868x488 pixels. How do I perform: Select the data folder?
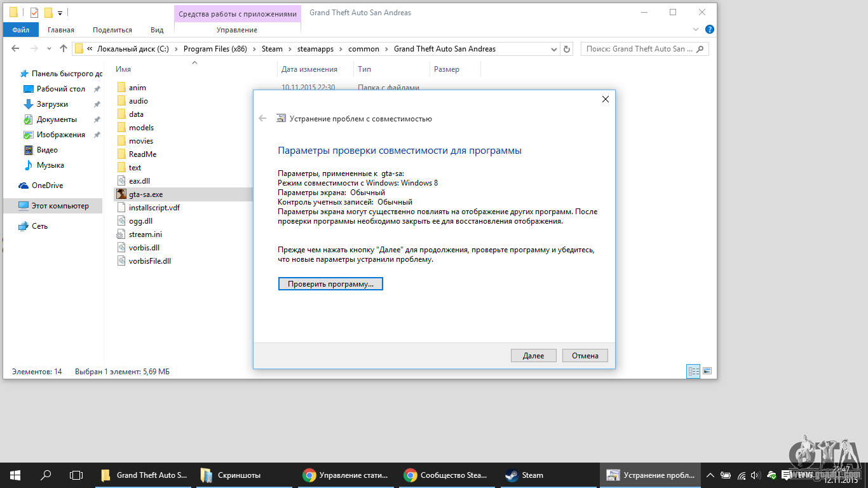(136, 114)
